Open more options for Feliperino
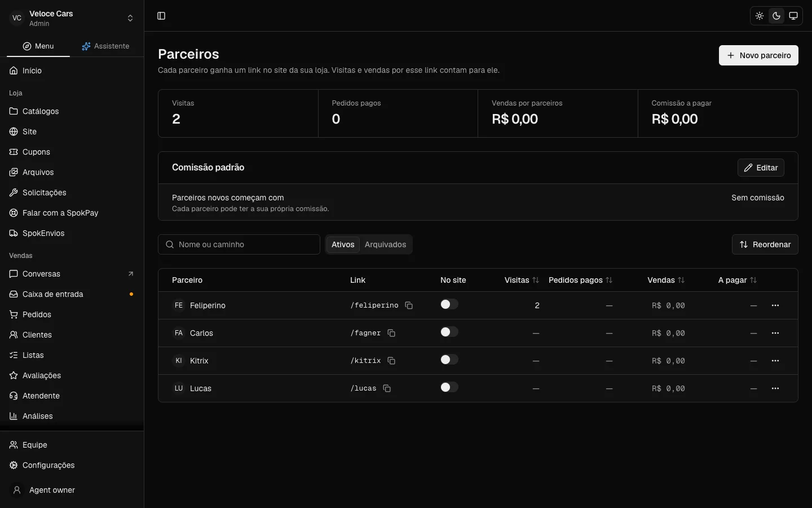Screen dimensions: 812x508 [775, 305]
